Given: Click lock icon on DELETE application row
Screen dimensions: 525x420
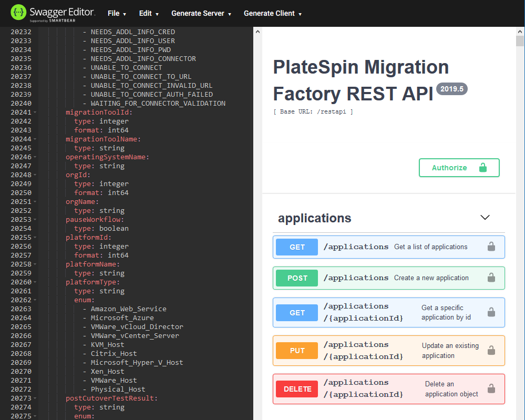Looking at the screenshot, I should tap(491, 389).
